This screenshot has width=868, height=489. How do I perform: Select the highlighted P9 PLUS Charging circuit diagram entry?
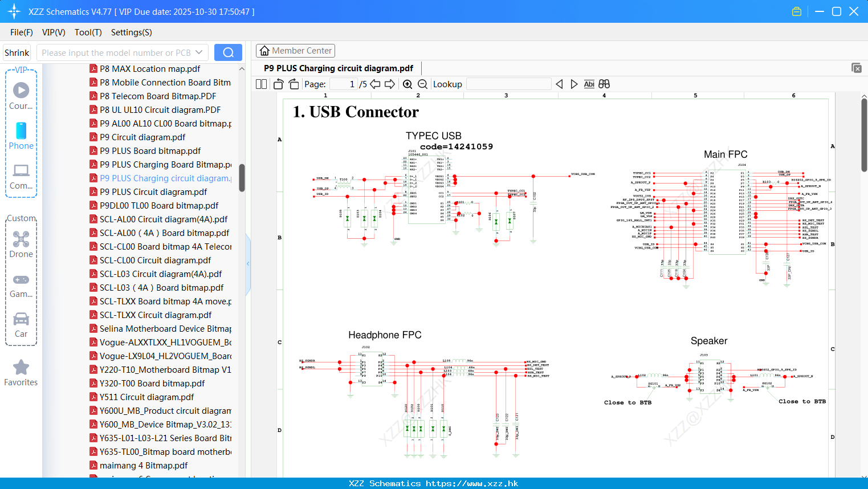click(x=165, y=178)
